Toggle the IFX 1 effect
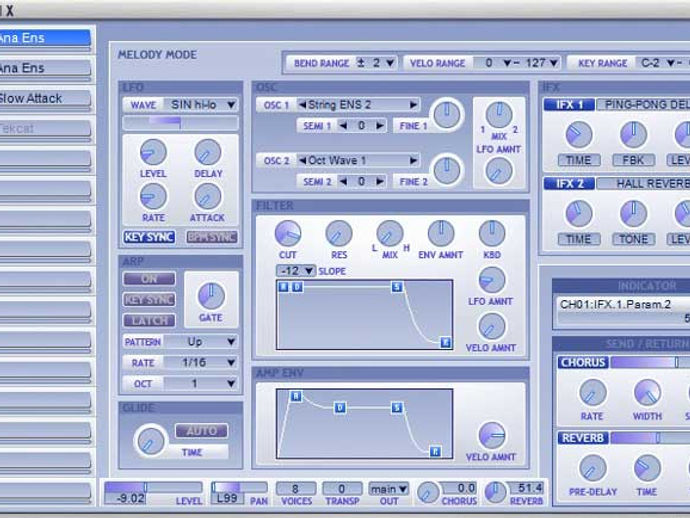Viewport: 690px width, 518px height. pyautogui.click(x=569, y=105)
